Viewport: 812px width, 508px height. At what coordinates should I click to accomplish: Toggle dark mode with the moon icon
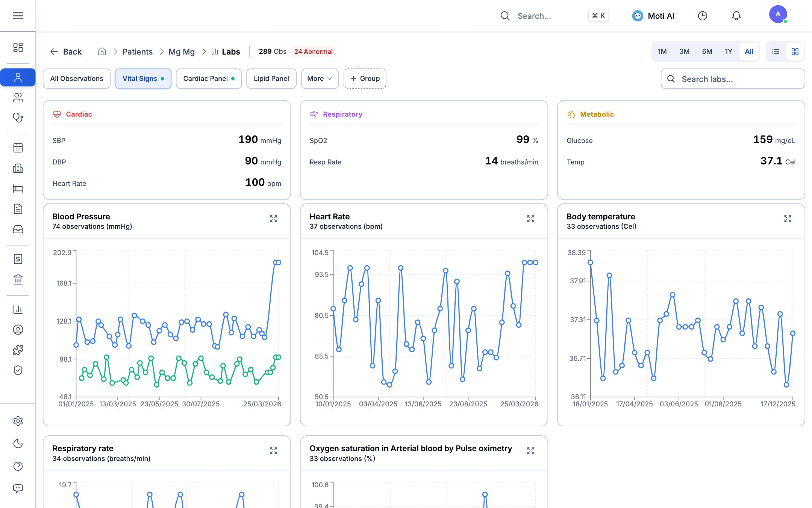pyautogui.click(x=18, y=444)
